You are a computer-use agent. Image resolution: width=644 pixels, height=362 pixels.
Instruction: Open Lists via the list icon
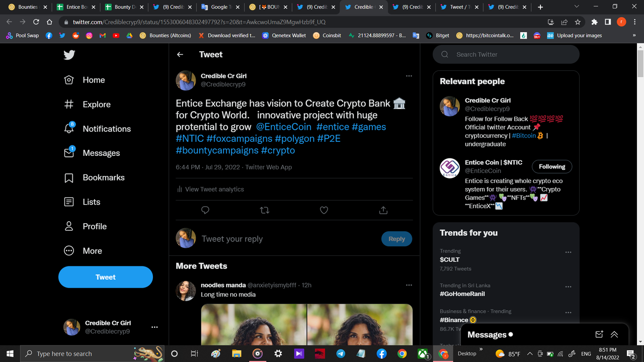(x=68, y=202)
